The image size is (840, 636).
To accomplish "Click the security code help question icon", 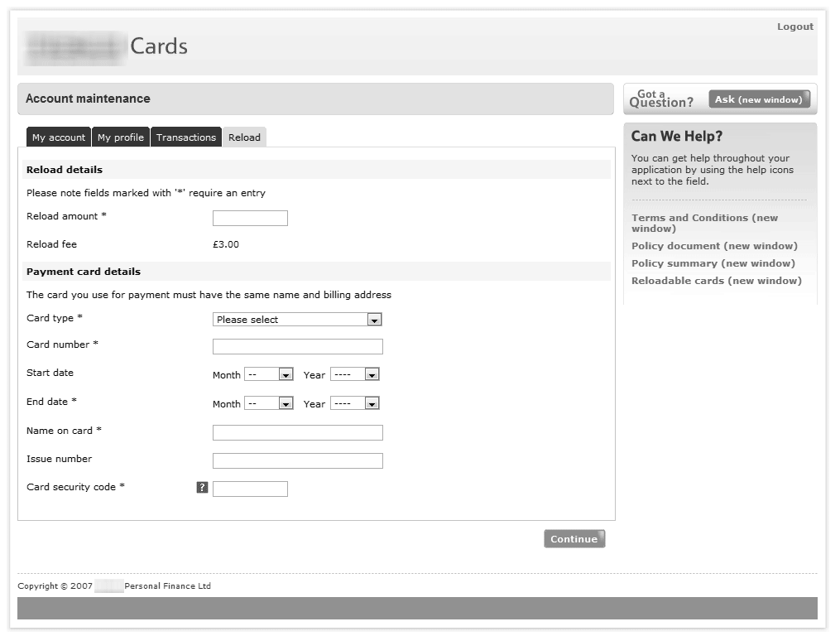I will click(x=202, y=488).
